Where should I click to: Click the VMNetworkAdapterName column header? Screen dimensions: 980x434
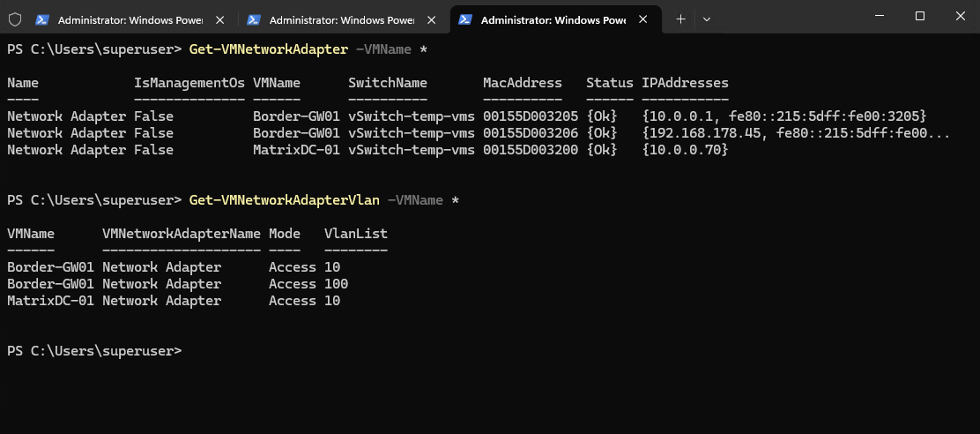(182, 234)
